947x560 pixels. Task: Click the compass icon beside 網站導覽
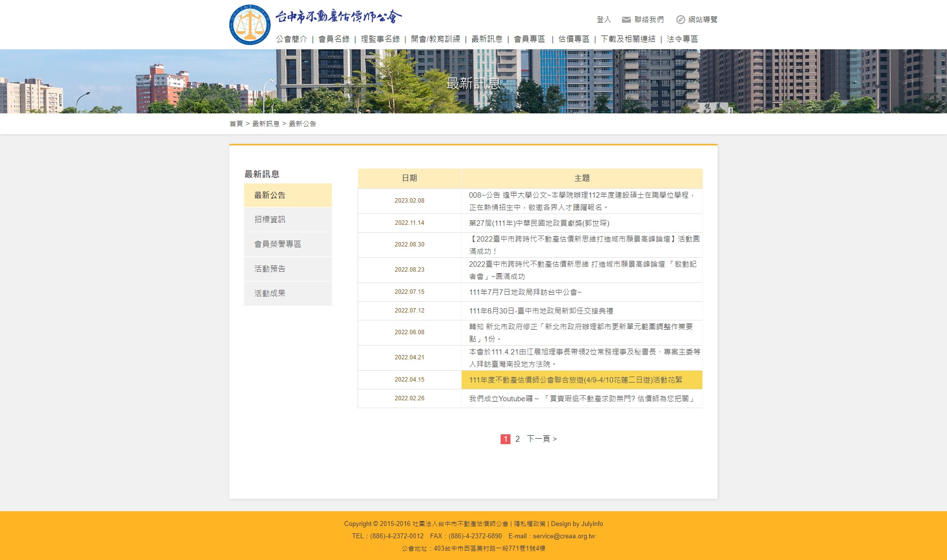(682, 20)
